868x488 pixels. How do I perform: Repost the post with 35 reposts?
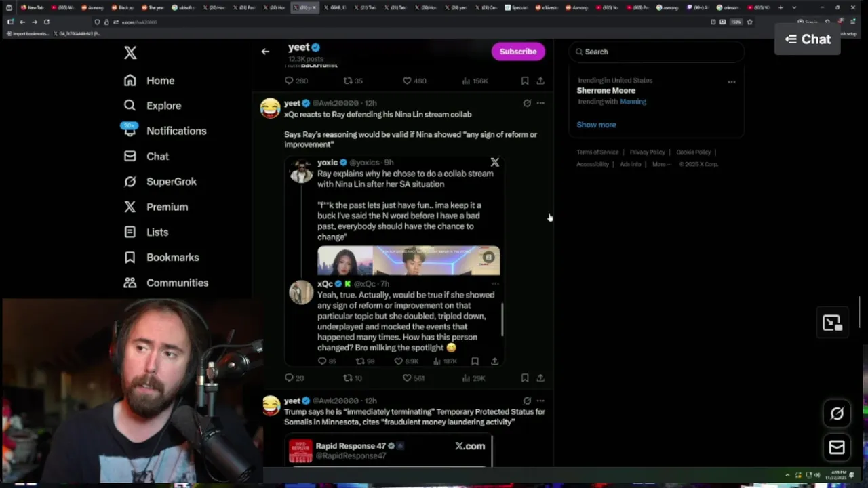click(353, 81)
